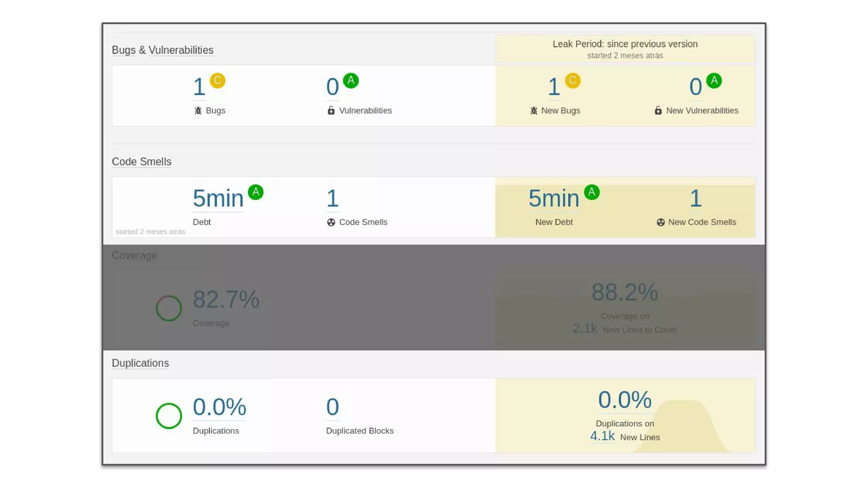This screenshot has height=488, width=868.
Task: Click the lock icon beside Vulnerabilities
Action: click(x=331, y=111)
